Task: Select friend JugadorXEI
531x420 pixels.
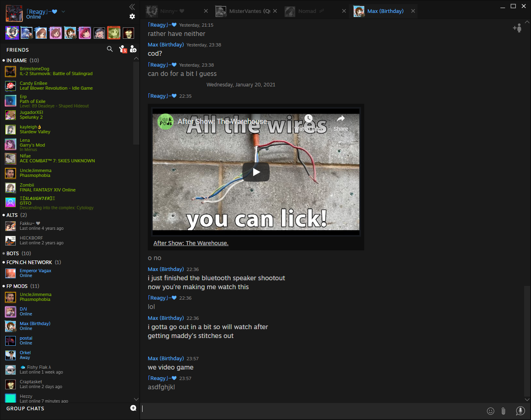Action: tap(69, 115)
